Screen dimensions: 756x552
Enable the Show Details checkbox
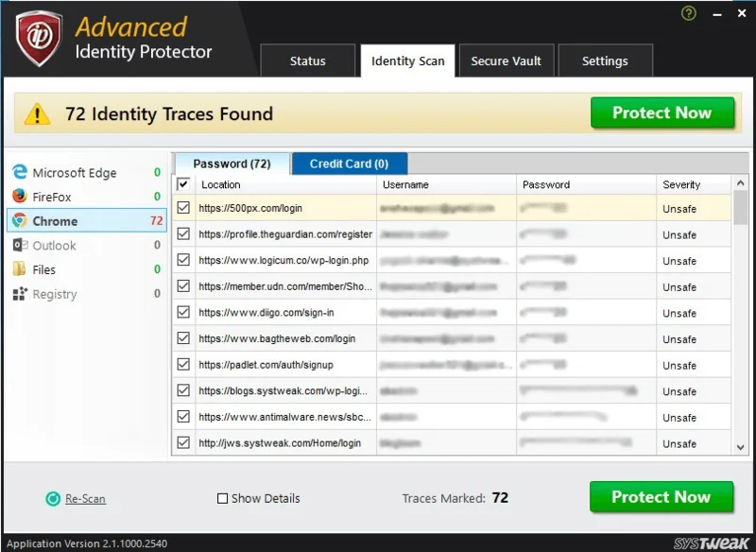tap(223, 498)
